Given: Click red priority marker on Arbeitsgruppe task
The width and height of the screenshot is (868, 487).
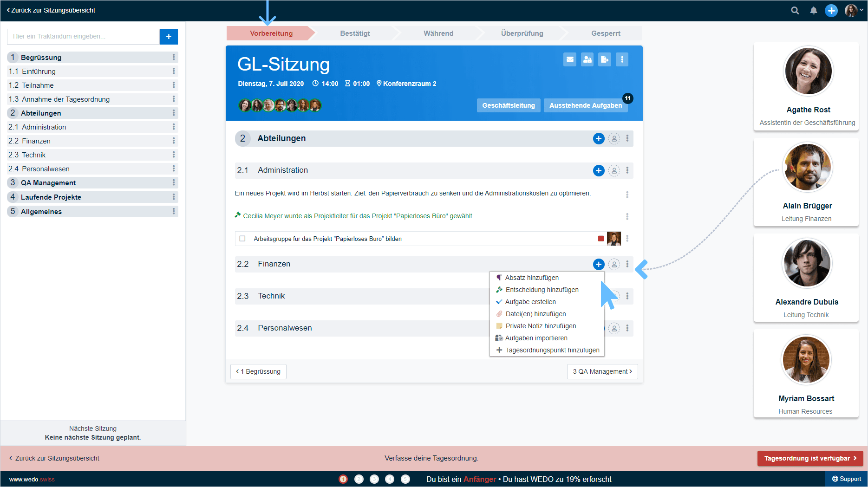Looking at the screenshot, I should 601,239.
